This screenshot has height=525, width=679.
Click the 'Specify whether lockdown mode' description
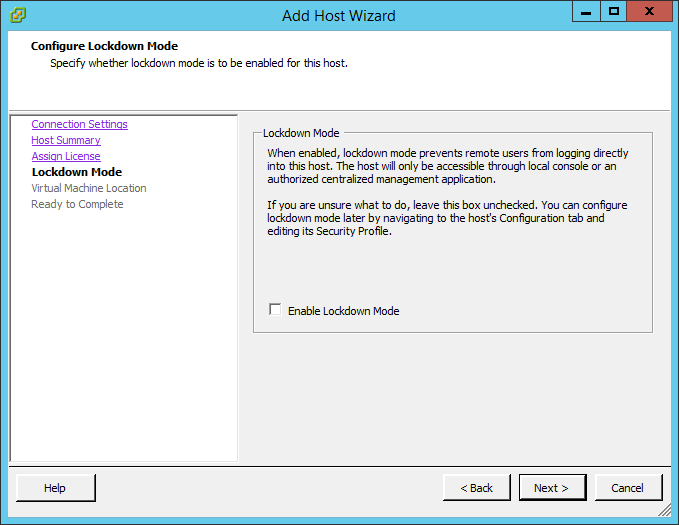tap(199, 63)
